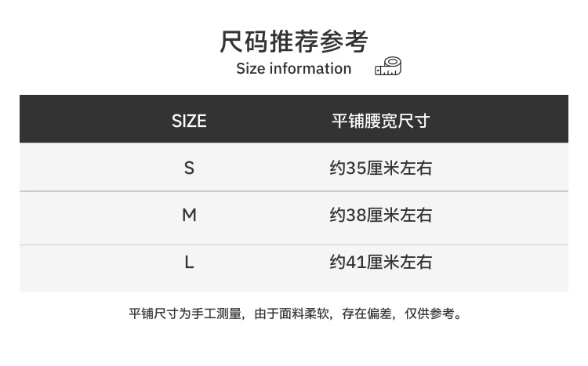Select the SIZE column header
Viewport: 588px width, 366px height.
pos(189,121)
